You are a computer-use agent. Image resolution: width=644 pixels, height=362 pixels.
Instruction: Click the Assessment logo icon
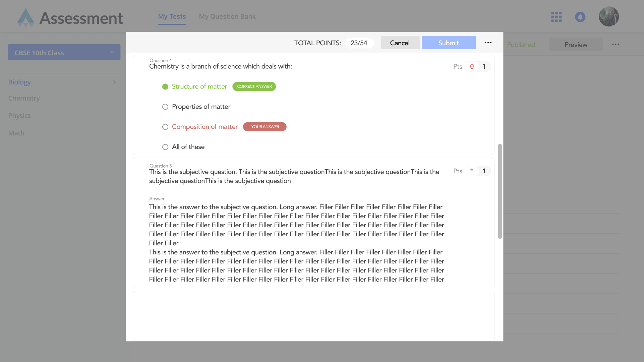coord(25,17)
